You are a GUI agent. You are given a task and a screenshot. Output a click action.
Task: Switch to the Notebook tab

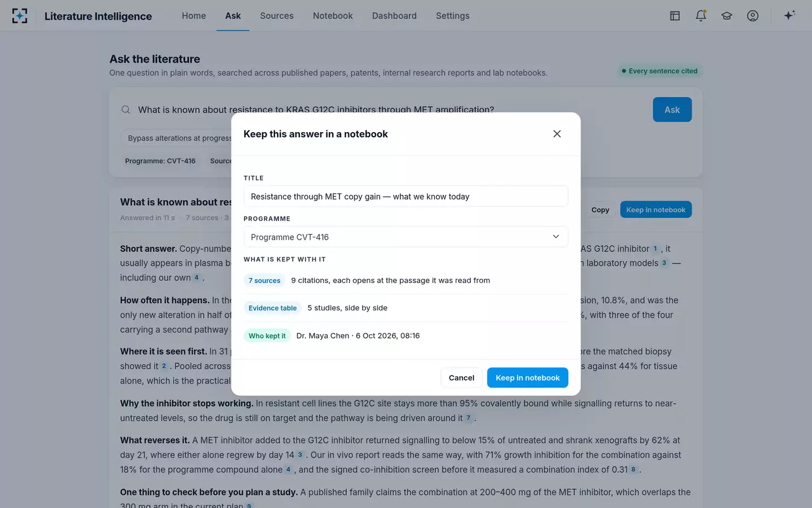(333, 16)
